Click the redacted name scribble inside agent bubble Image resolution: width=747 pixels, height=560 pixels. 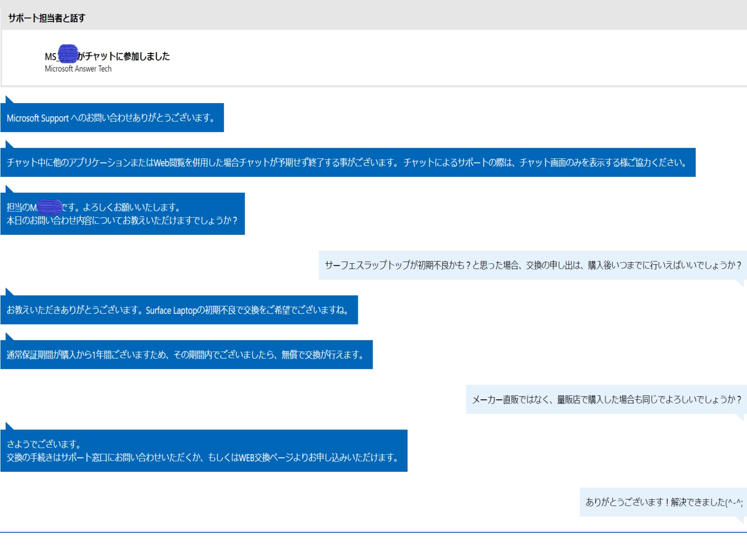[49, 207]
